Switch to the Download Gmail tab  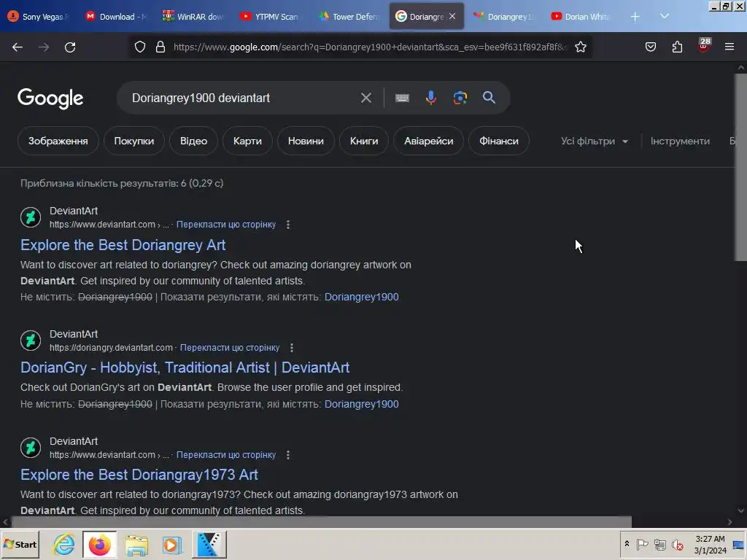116,17
